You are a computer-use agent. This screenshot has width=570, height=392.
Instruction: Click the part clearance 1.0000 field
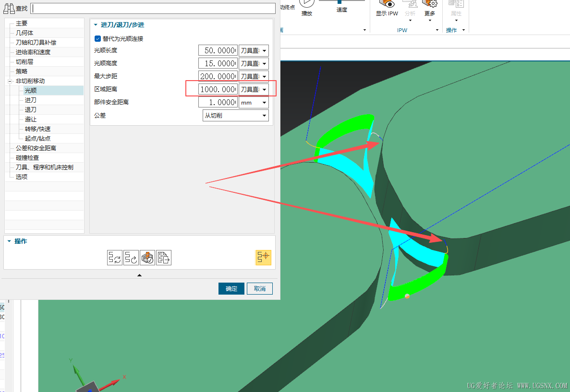tap(218, 103)
